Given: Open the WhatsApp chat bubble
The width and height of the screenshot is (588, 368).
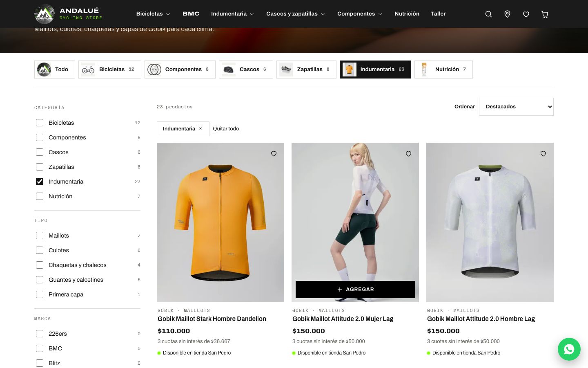Looking at the screenshot, I should click(569, 349).
